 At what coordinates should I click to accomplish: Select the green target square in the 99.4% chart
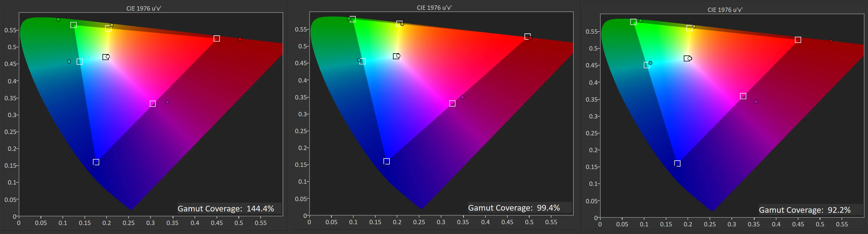pyautogui.click(x=353, y=19)
